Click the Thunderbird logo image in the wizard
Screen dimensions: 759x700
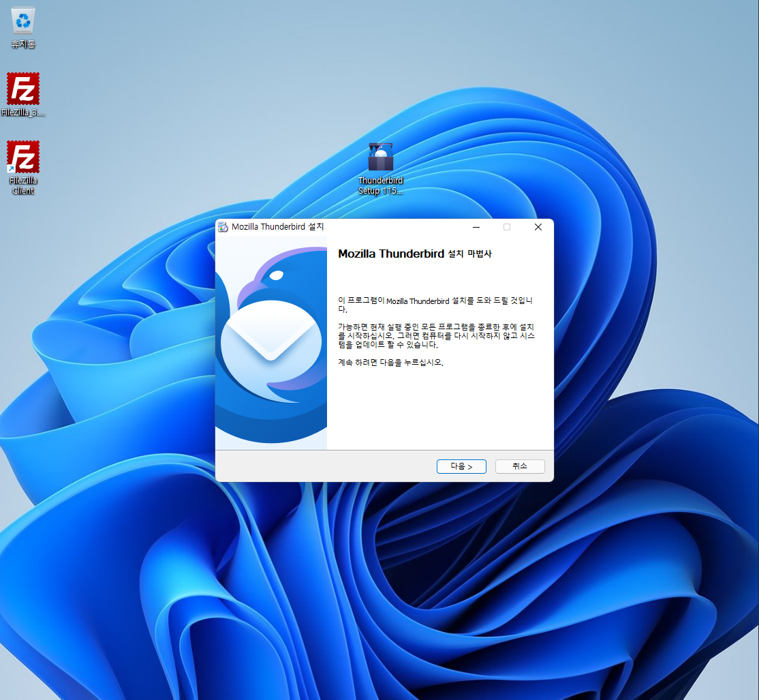click(271, 344)
